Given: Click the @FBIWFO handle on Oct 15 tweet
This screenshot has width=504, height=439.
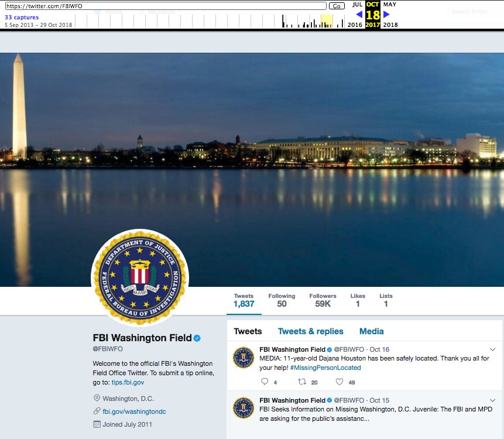Looking at the screenshot, I should 349,400.
